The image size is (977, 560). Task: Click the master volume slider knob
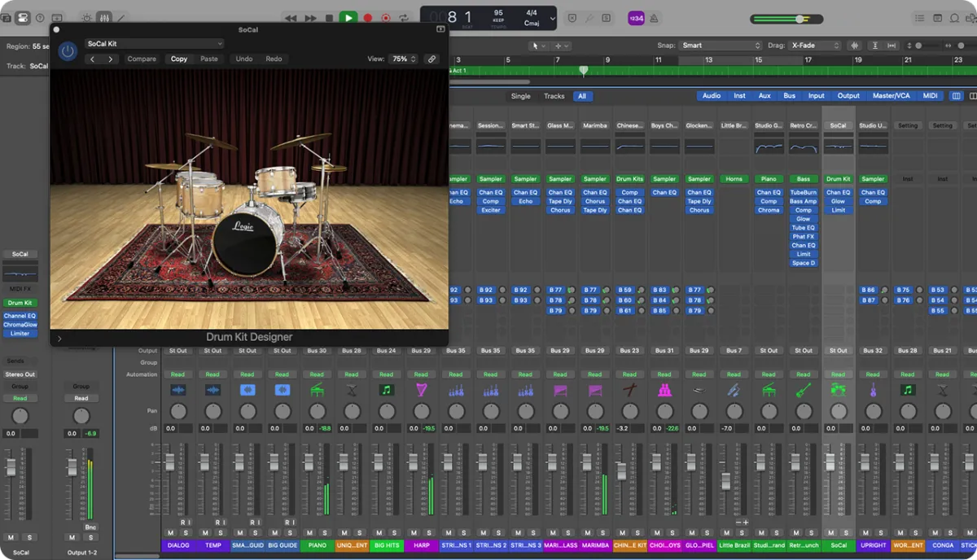click(x=800, y=19)
